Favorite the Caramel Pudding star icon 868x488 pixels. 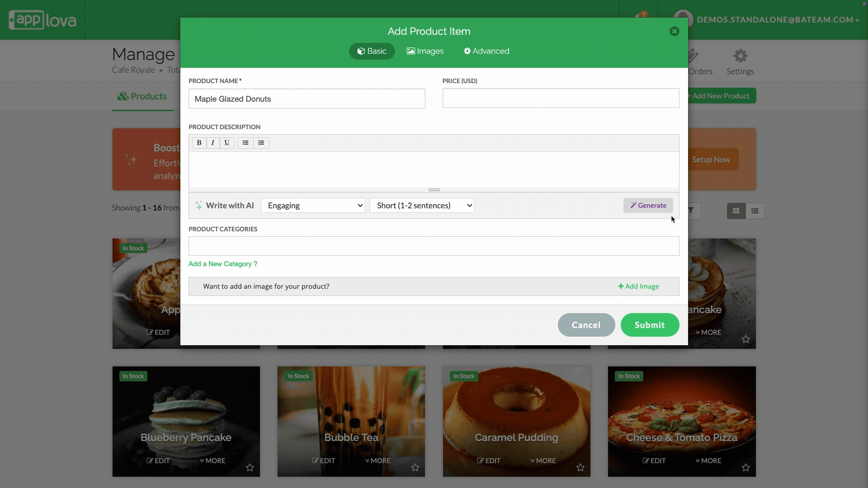pos(580,467)
